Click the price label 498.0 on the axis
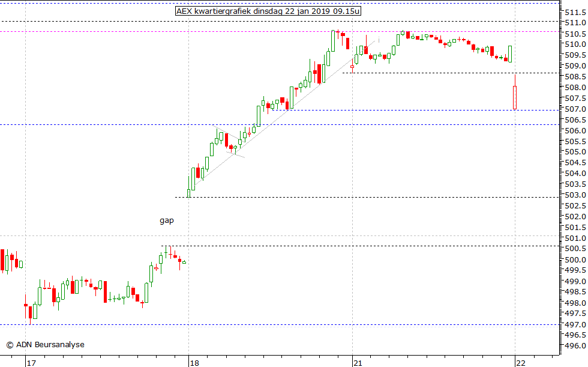 575,303
